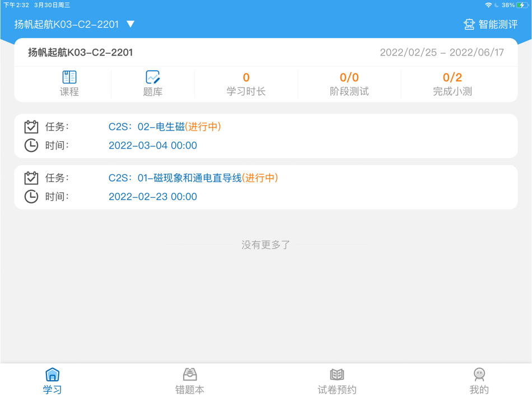Screen dimensions: 532x399
Task: Select the 学习 home tab icon
Action: pos(52,374)
